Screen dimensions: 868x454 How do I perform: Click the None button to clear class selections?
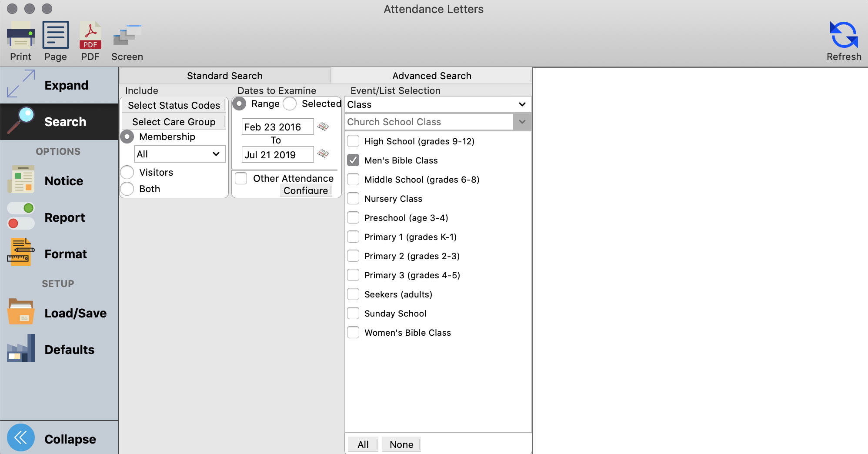[401, 444]
